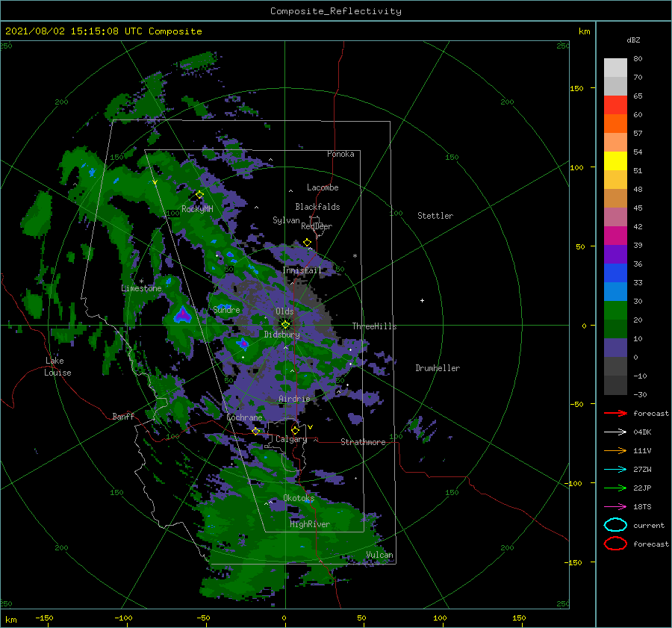Click the Vulcan town label
The height and width of the screenshot is (628, 672).
click(x=380, y=555)
